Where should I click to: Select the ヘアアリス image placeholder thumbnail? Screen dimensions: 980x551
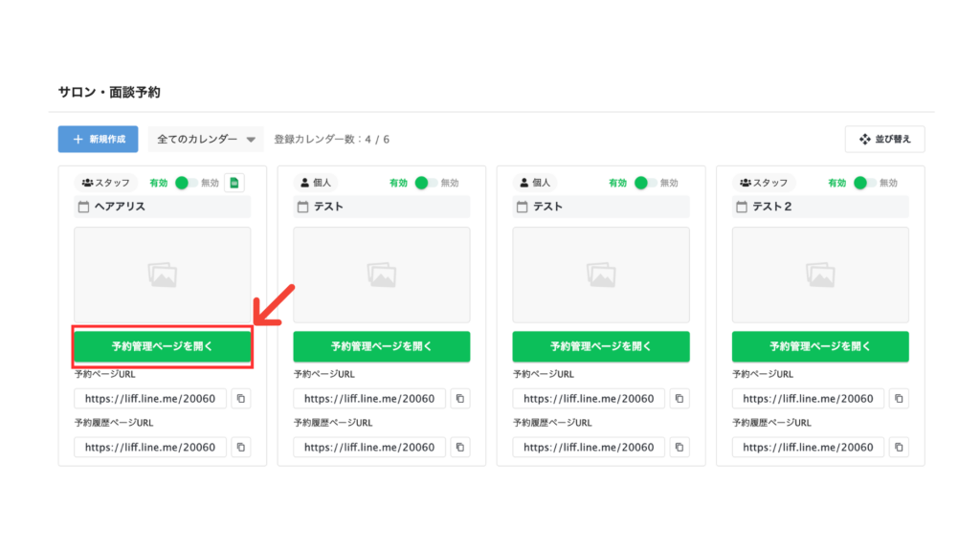(163, 275)
